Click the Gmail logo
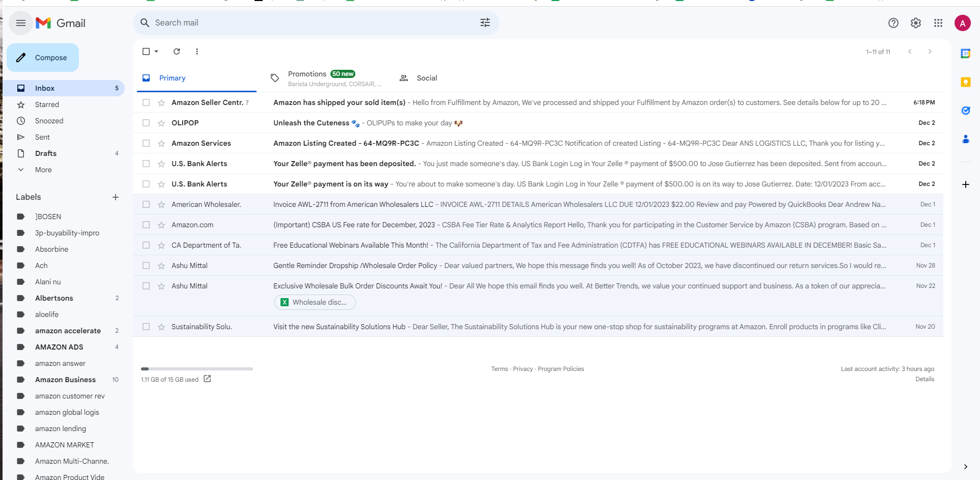The image size is (980, 480). click(x=61, y=23)
